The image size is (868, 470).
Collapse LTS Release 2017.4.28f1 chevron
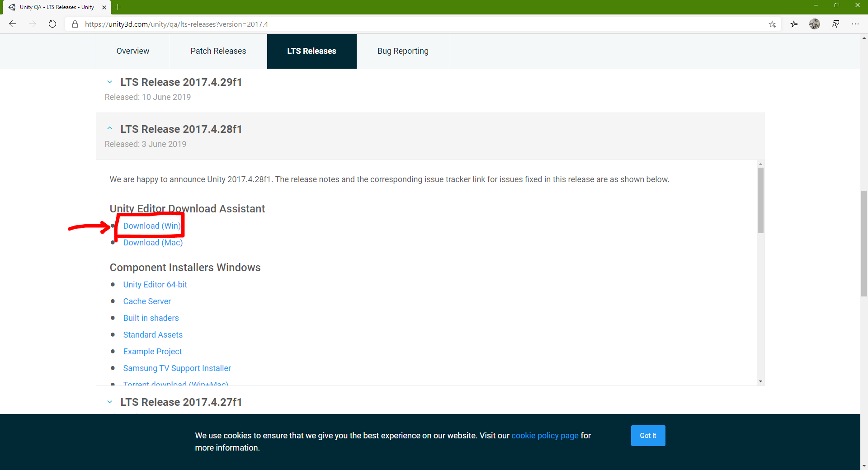click(x=109, y=128)
